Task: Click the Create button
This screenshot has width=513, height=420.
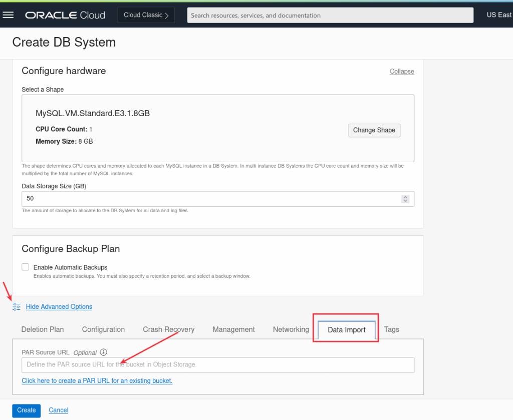Action: (26, 410)
